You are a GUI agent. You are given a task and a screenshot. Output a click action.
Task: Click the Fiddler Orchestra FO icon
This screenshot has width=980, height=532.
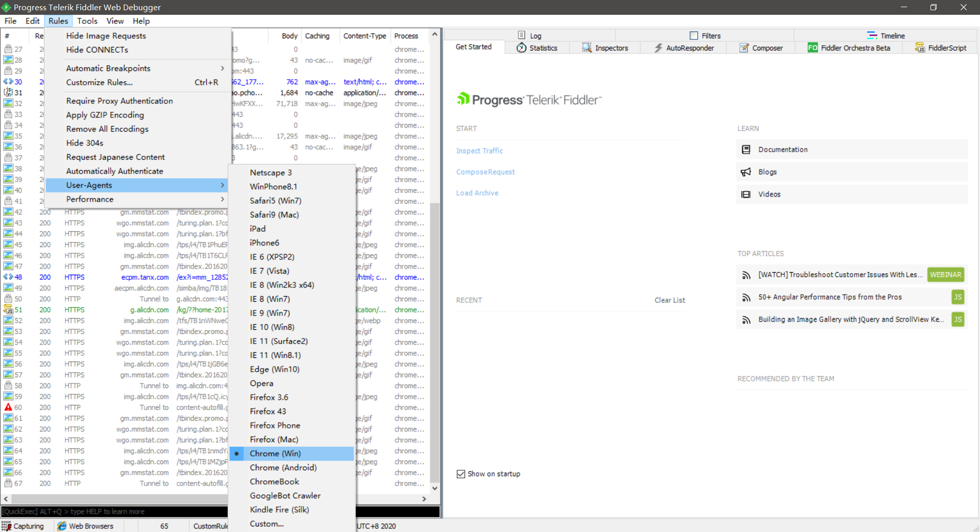(x=813, y=47)
